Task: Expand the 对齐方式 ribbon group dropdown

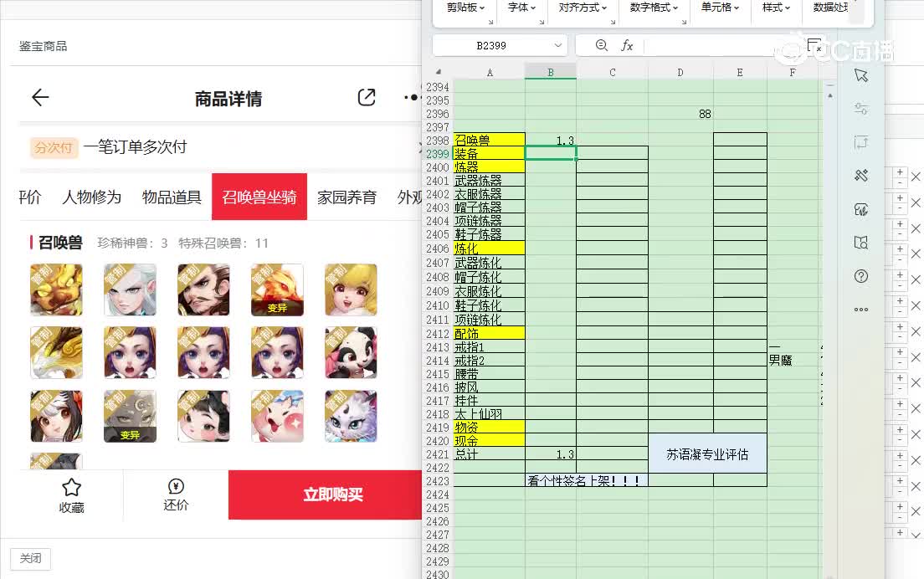Action: [x=583, y=8]
